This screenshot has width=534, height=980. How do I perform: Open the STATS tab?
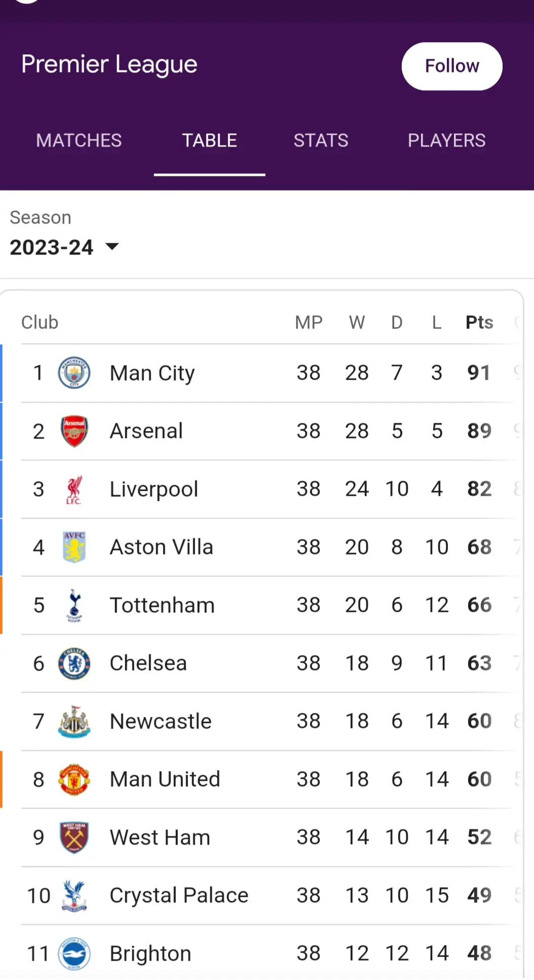[x=321, y=140]
